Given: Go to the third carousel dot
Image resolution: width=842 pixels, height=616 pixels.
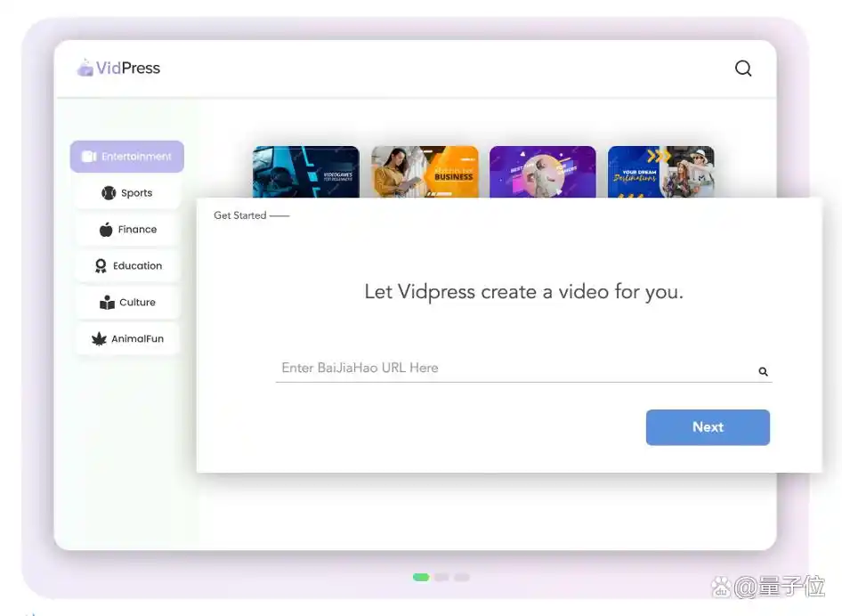Looking at the screenshot, I should (462, 578).
